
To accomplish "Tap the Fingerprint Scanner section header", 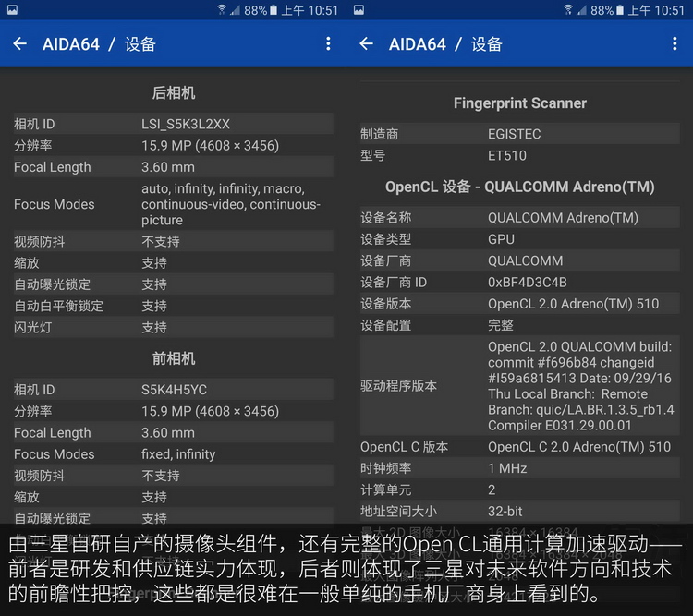I will point(519,103).
